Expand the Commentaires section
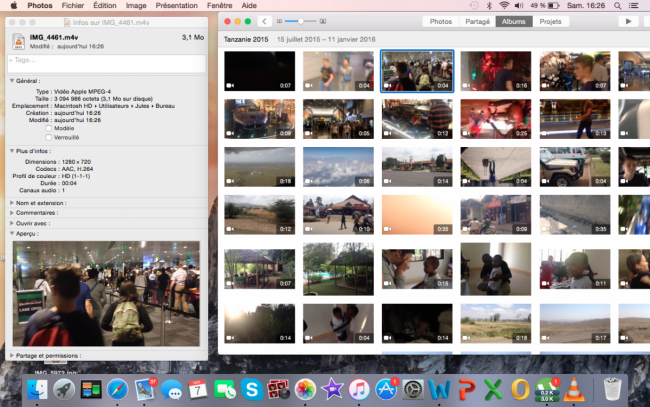 click(12, 213)
